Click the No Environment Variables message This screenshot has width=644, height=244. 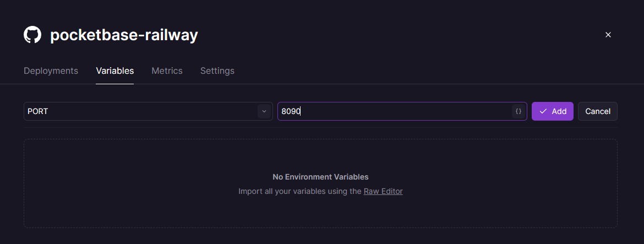pos(320,177)
